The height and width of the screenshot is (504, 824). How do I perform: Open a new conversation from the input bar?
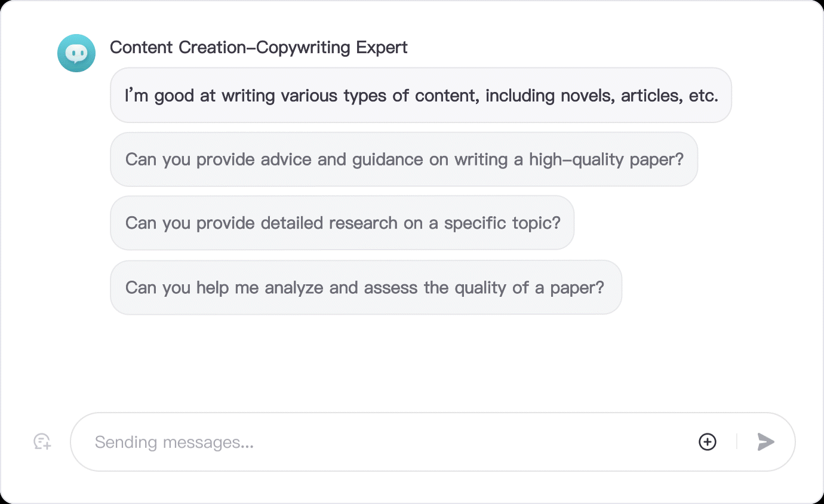pos(42,442)
